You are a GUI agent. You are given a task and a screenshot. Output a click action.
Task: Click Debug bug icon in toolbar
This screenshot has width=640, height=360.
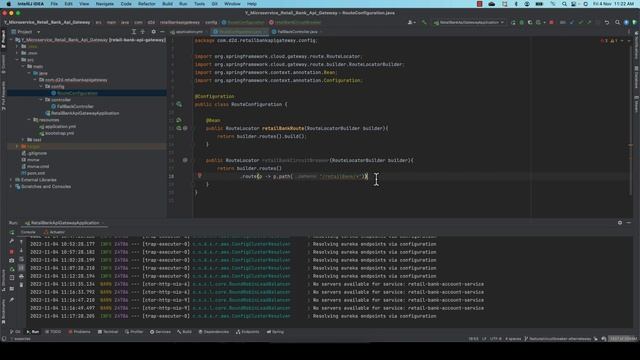click(522, 22)
